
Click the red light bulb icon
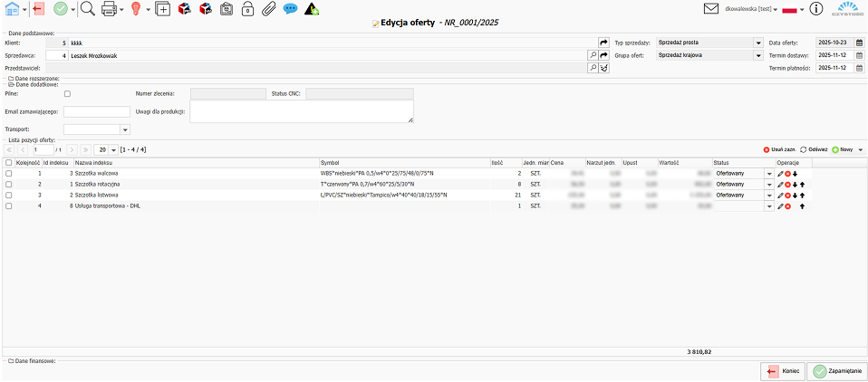coord(136,8)
